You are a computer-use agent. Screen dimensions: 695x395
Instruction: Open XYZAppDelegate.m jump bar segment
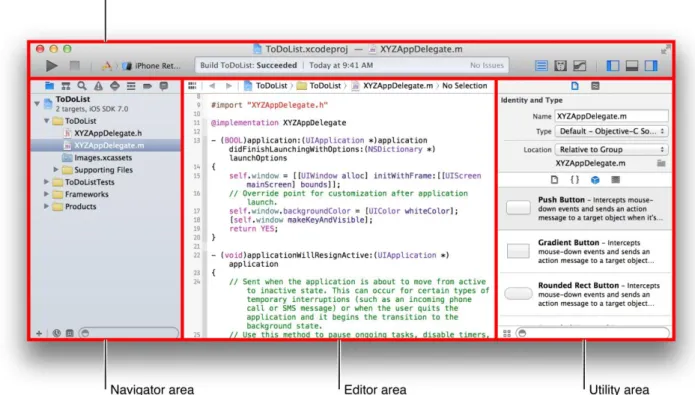[x=392, y=86]
